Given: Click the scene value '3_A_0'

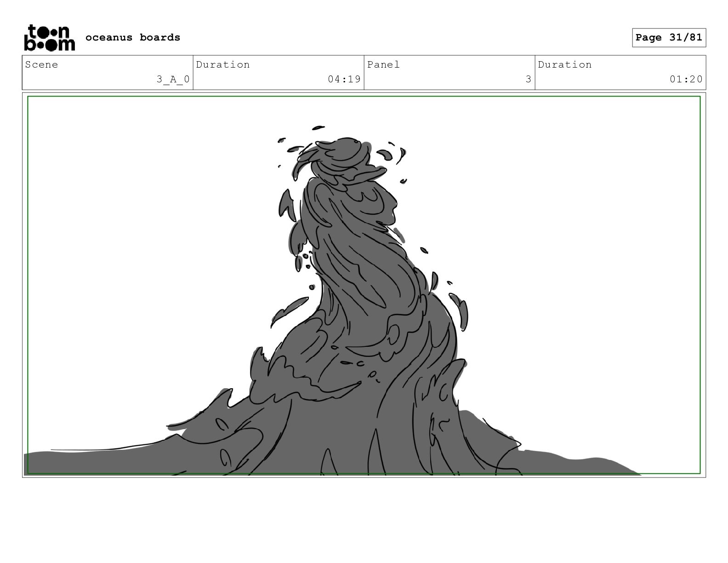Looking at the screenshot, I should pyautogui.click(x=173, y=79).
